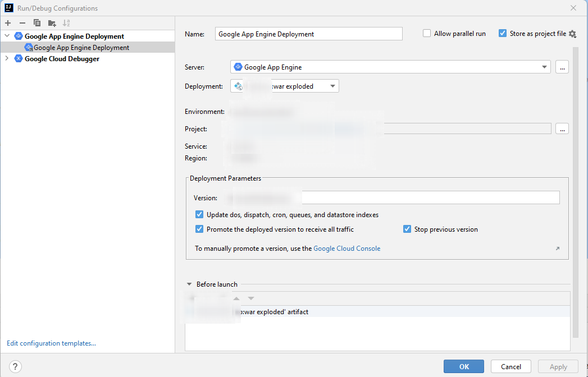Click the Name input field
Viewport: 588px width, 377px height.
(309, 34)
